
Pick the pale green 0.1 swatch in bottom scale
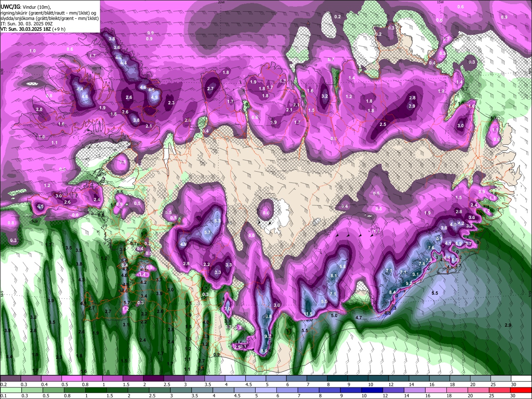pyautogui.click(x=10, y=390)
